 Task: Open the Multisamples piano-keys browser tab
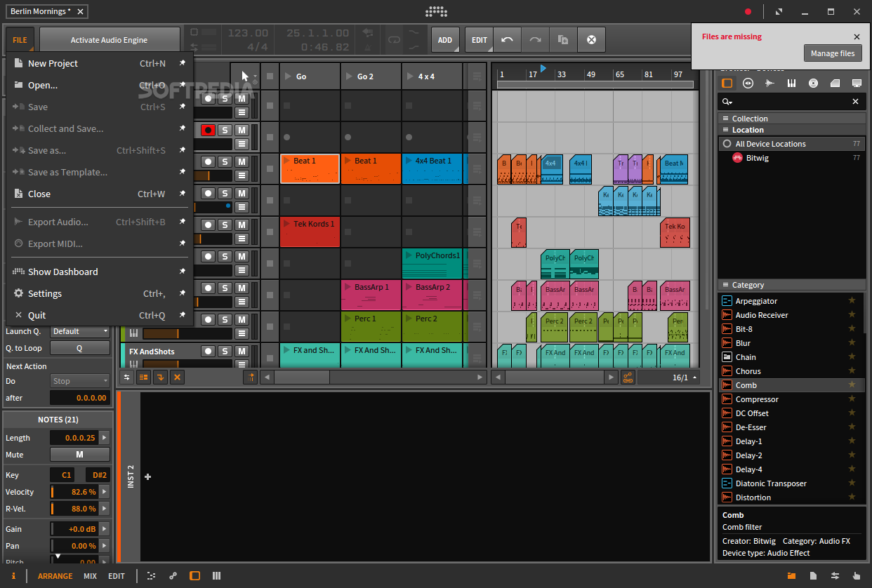(x=792, y=83)
